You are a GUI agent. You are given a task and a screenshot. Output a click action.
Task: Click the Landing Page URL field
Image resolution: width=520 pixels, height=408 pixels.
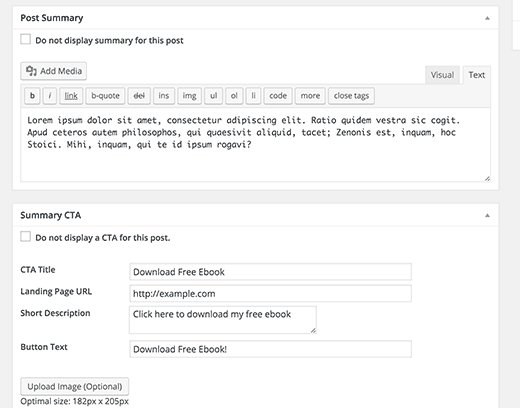pos(270,294)
